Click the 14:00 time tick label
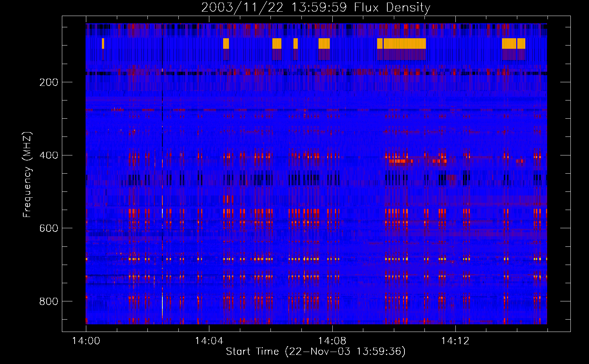The image size is (589, 364). tap(86, 341)
